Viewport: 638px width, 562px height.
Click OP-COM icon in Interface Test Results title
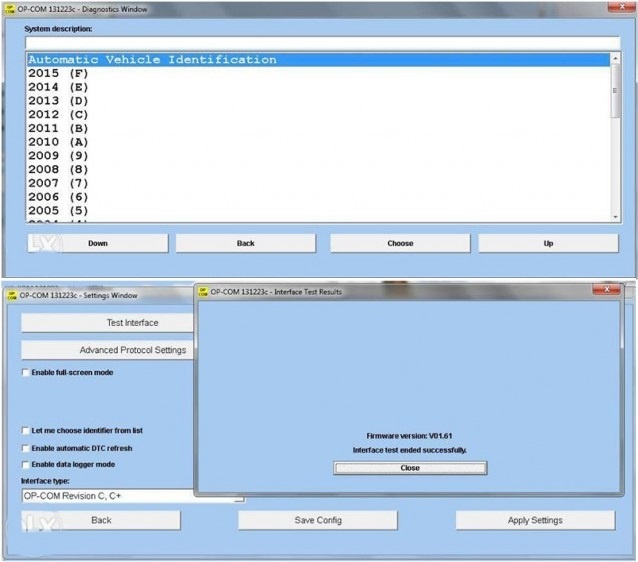pyautogui.click(x=203, y=292)
